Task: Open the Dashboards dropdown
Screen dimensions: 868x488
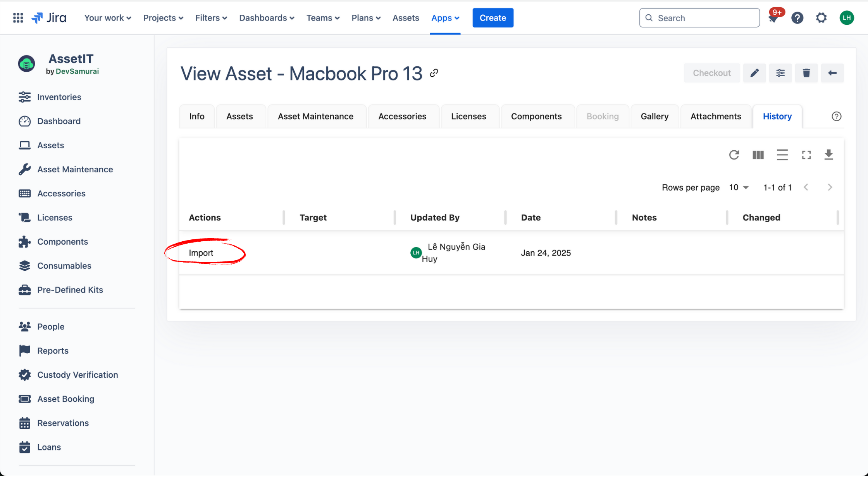Action: point(267,18)
